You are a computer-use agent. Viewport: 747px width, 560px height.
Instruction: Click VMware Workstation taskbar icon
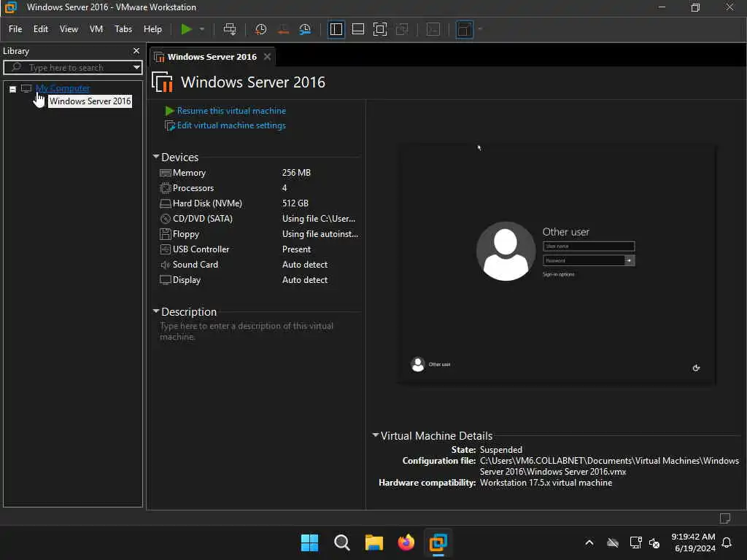[x=438, y=542]
